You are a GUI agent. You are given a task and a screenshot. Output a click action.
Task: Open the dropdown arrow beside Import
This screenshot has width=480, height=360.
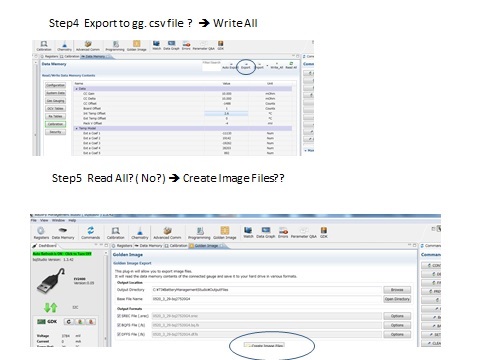coord(267,66)
